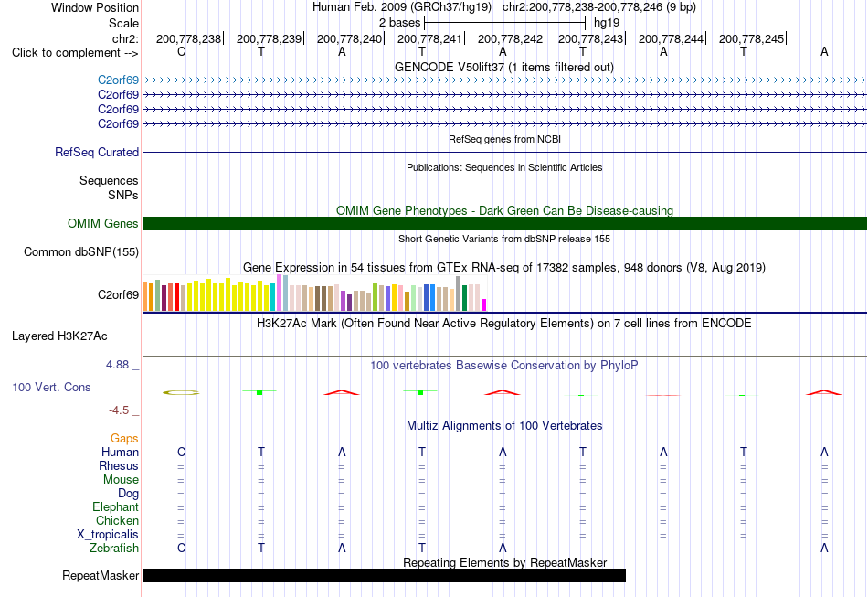868x597 pixels.
Task: Open the 'RefSeq genes from NCBI' track title
Action: (x=505, y=139)
